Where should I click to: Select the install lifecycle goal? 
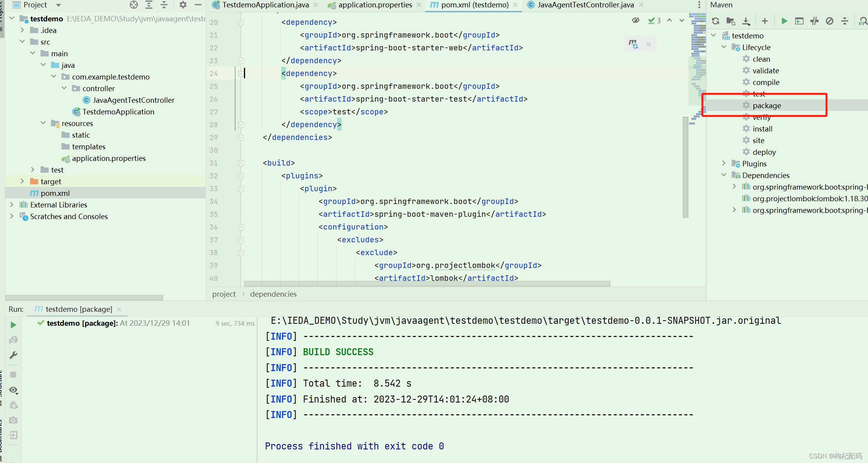[762, 129]
